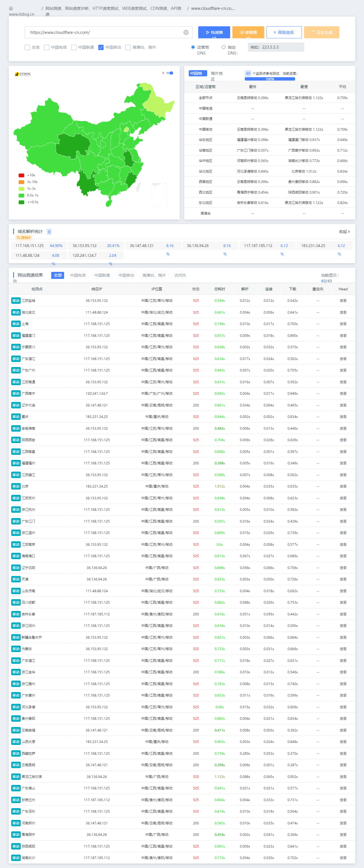Image resolution: width=364 pixels, height=868 pixels.
Task: Click the 移动 badge for 江苏盐城
Action: (16, 300)
